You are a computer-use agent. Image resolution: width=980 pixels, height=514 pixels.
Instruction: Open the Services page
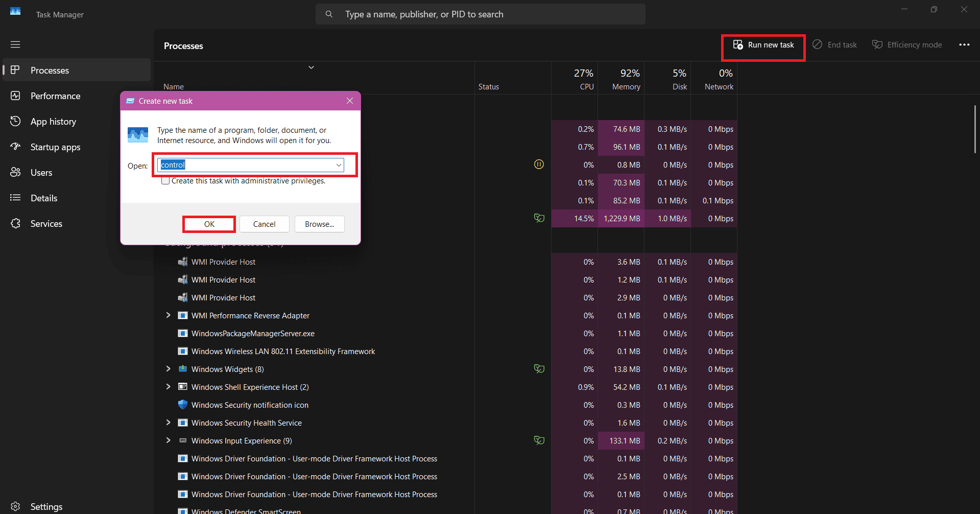coord(77,223)
